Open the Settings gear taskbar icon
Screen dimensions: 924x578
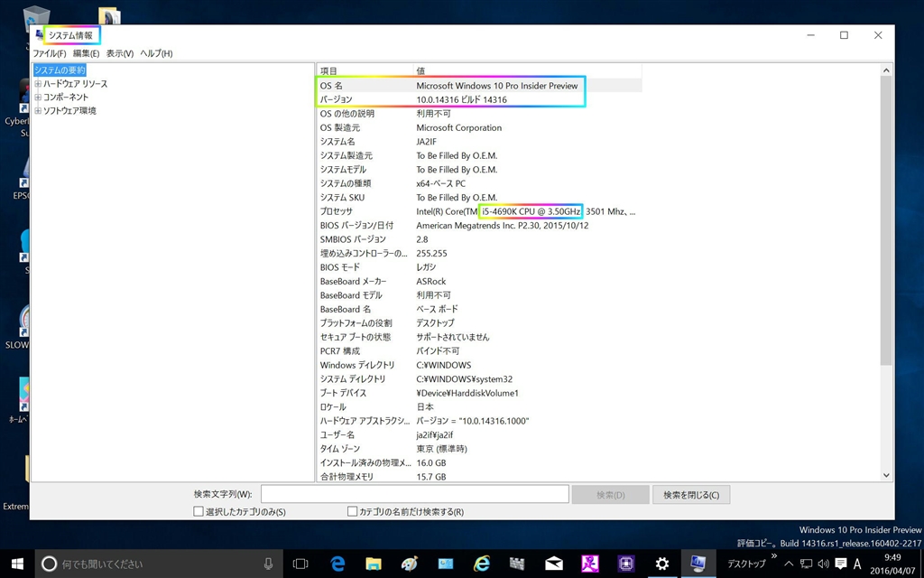coord(662,564)
